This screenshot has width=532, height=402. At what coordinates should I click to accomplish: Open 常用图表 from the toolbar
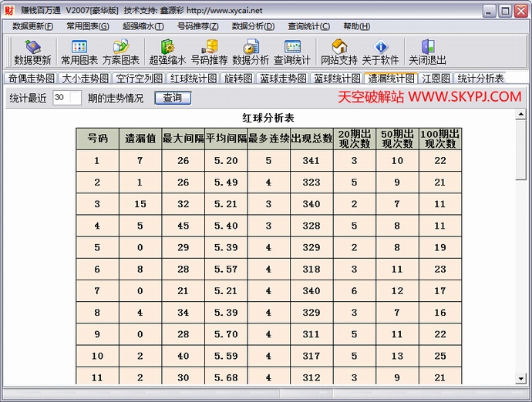(x=79, y=52)
